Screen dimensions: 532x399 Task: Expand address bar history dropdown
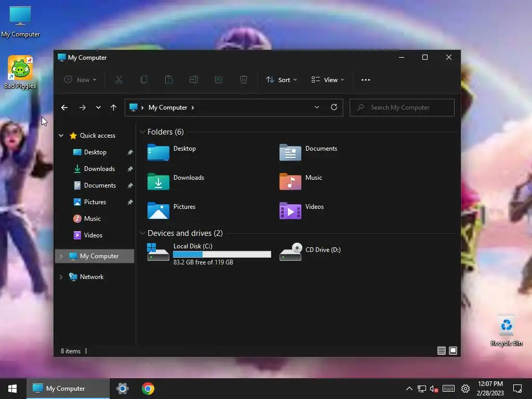316,107
